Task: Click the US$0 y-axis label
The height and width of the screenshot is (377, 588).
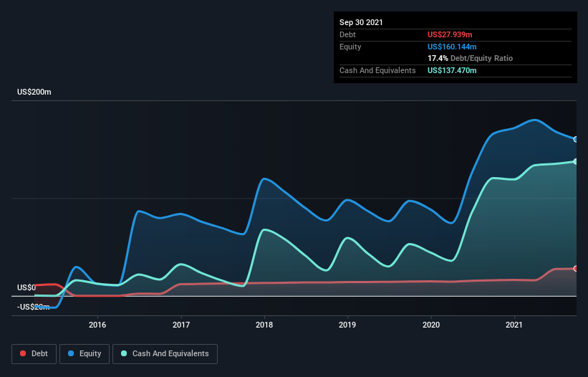Action: pyautogui.click(x=26, y=287)
